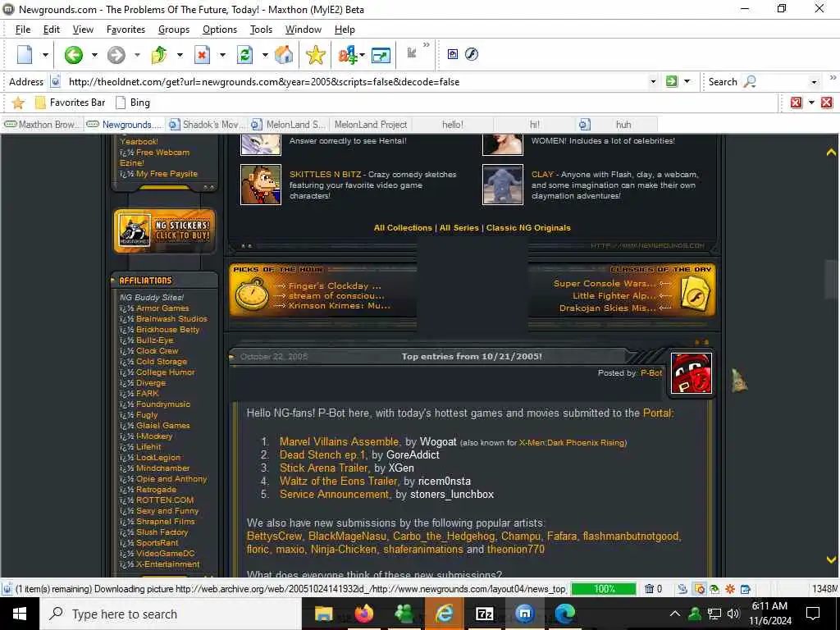Expand the Stop button dropdown arrow
This screenshot has height=630, width=840.
click(222, 55)
